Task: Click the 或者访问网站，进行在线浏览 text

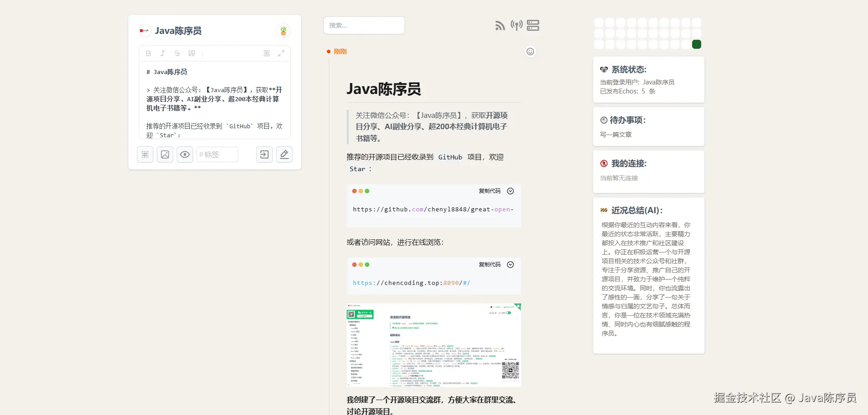Action: click(x=395, y=242)
